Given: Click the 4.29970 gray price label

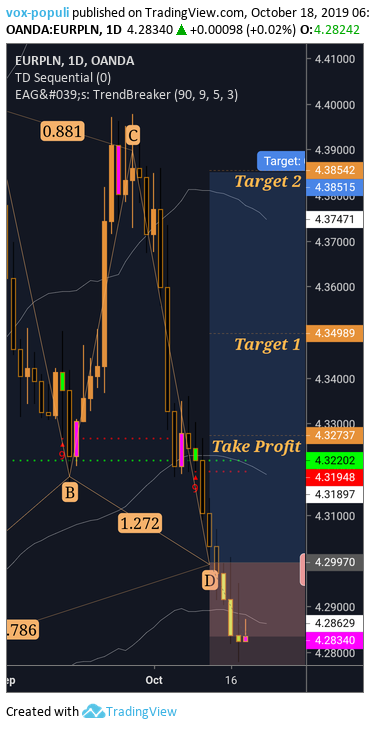Looking at the screenshot, I should click(335, 562).
